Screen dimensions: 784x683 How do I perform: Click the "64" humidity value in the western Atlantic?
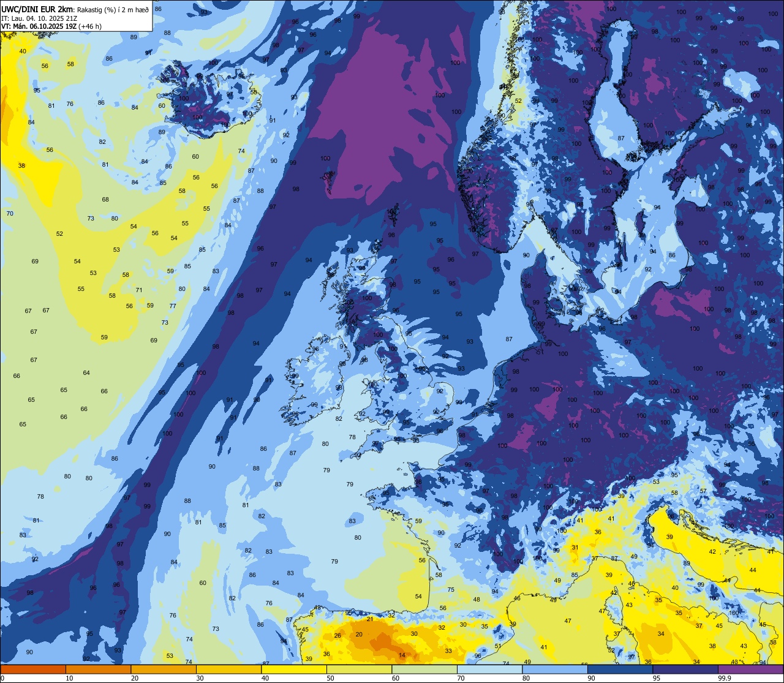coord(86,373)
